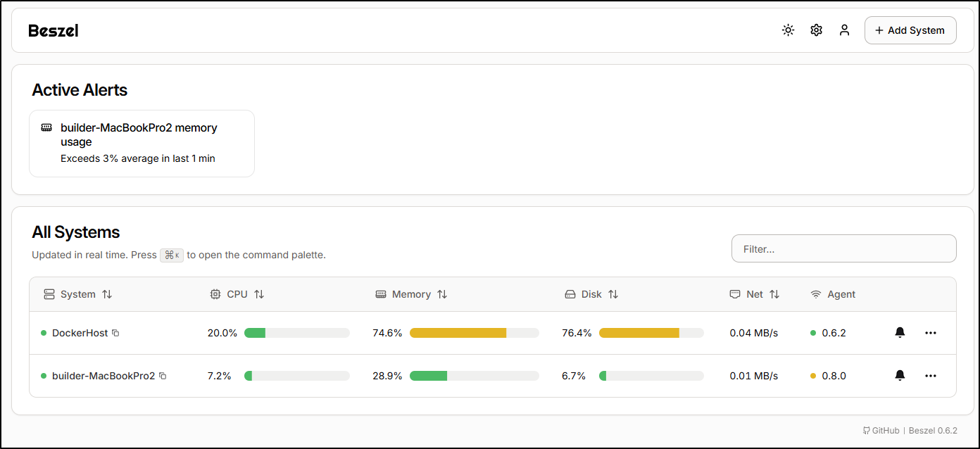Open the alerts bell for DockerHost
This screenshot has width=980, height=449.
pyautogui.click(x=900, y=333)
